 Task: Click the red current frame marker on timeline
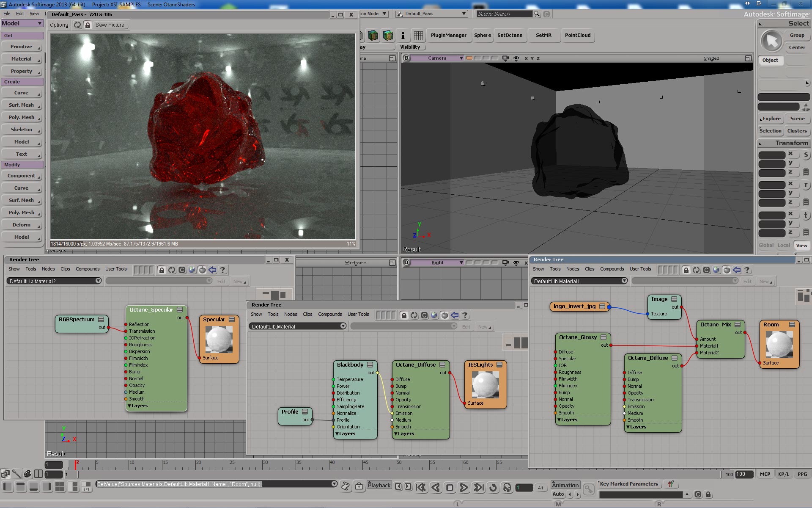pos(76,464)
